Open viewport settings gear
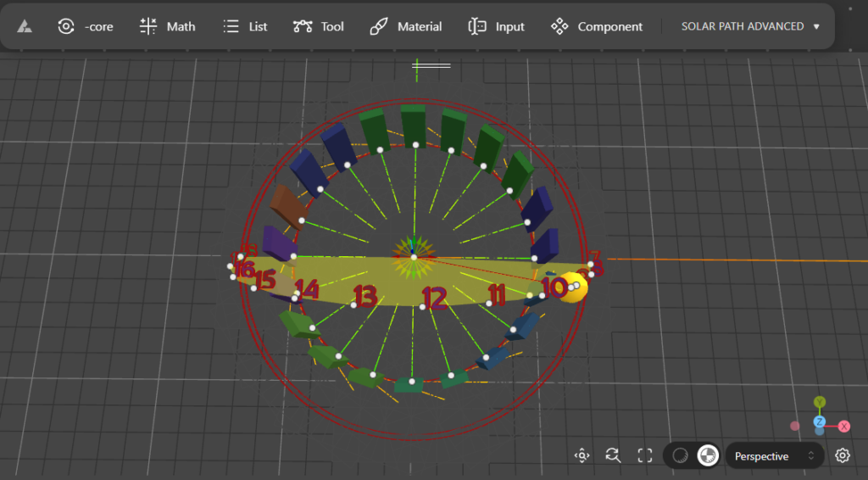 842,455
